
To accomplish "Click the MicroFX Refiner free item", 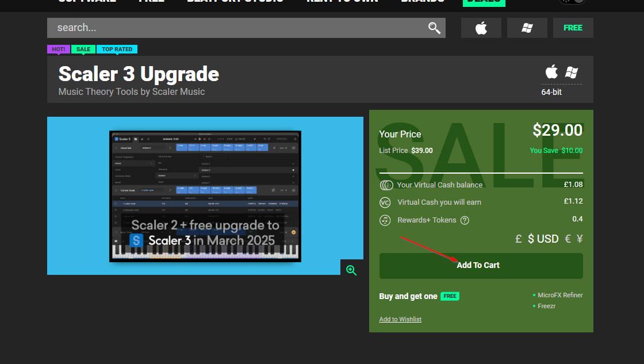I will coord(560,295).
